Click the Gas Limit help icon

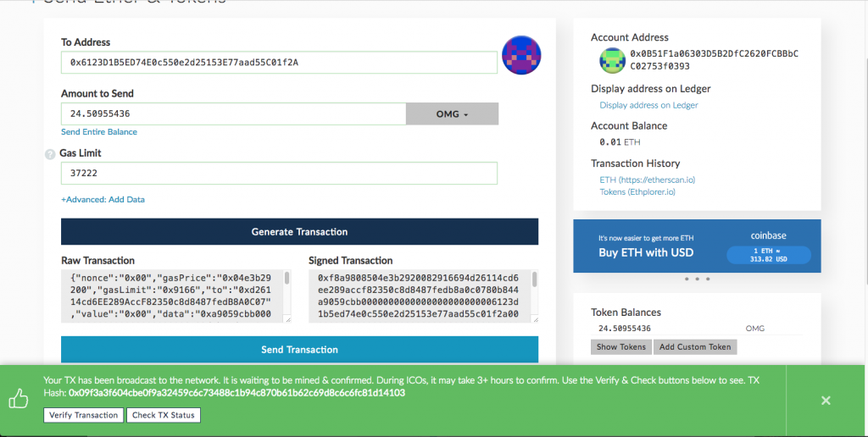(50, 154)
